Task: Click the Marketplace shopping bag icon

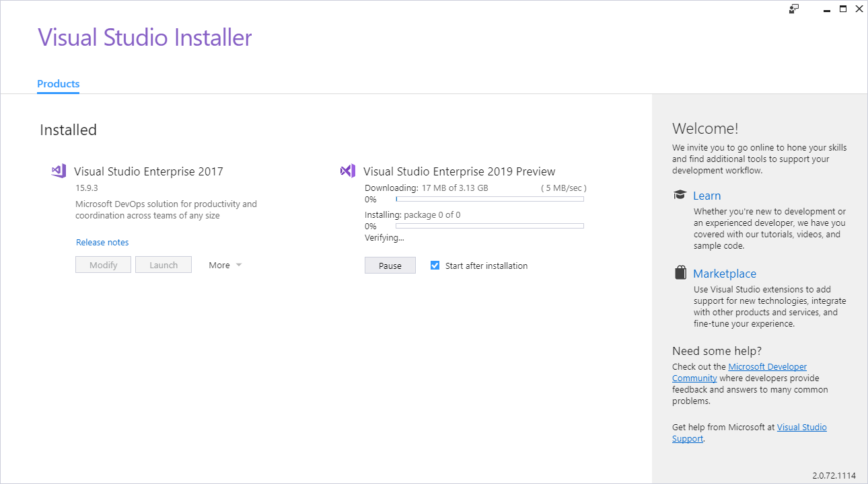Action: (x=680, y=273)
